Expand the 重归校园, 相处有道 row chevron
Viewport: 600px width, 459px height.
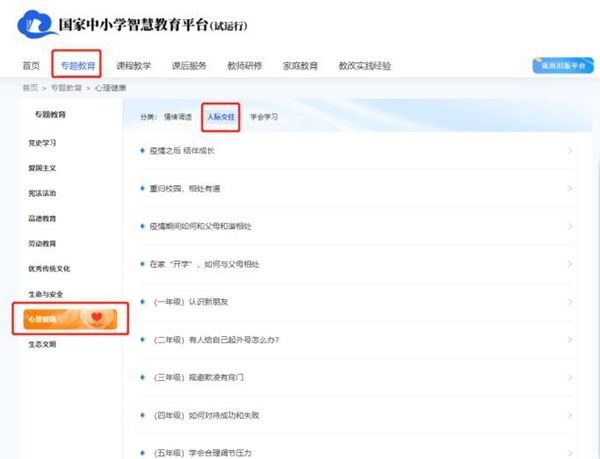(x=570, y=188)
